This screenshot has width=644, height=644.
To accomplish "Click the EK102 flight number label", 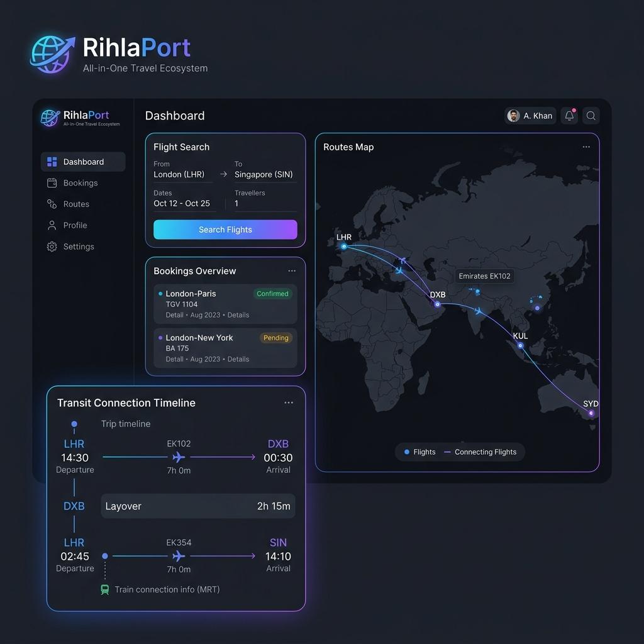I will pyautogui.click(x=179, y=443).
